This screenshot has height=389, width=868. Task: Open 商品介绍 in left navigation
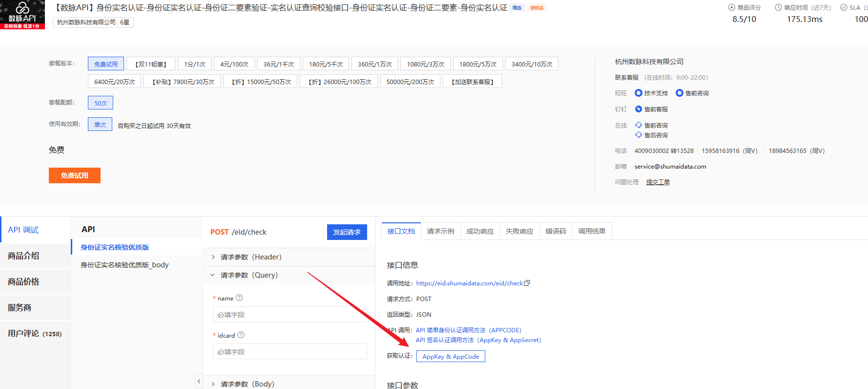[35, 256]
